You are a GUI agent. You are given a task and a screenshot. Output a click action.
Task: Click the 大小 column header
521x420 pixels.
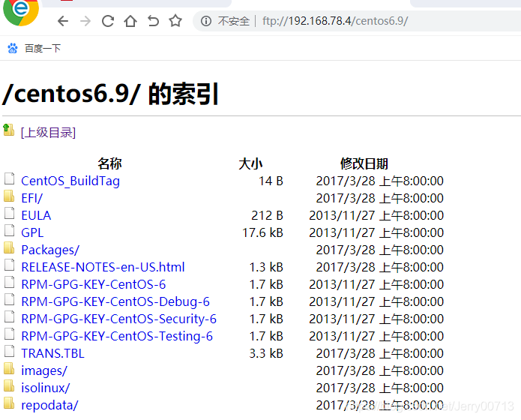click(x=250, y=163)
